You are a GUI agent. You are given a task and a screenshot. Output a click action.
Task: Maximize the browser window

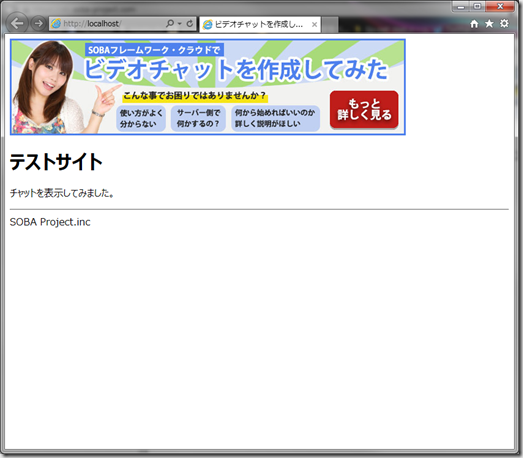477,6
